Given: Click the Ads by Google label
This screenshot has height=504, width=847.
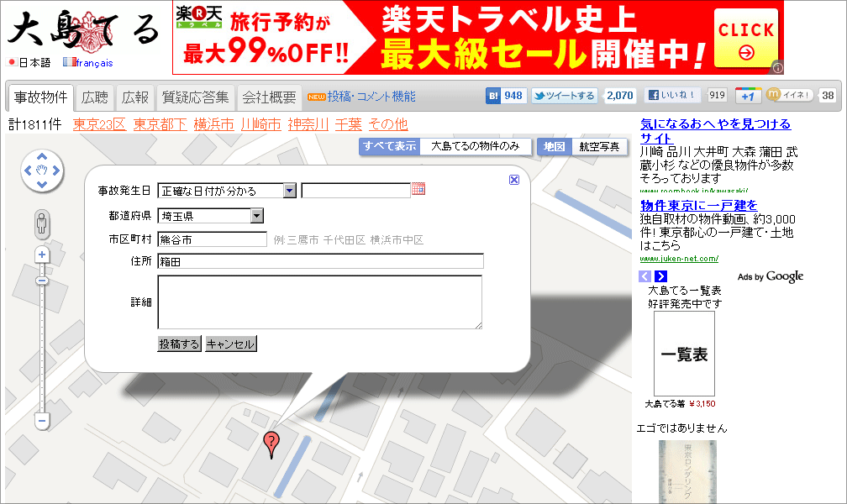Looking at the screenshot, I should (x=771, y=276).
